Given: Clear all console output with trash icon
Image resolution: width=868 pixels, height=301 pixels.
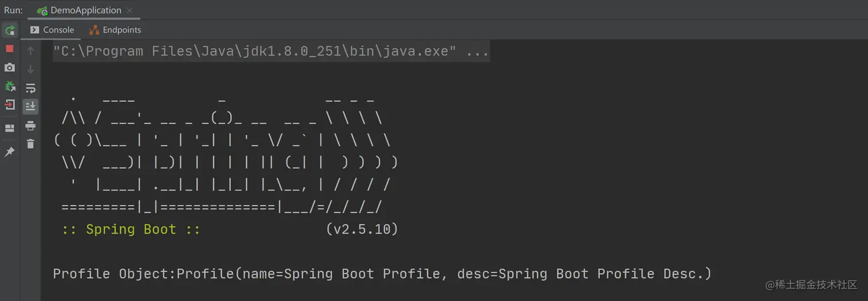Looking at the screenshot, I should pyautogui.click(x=30, y=144).
